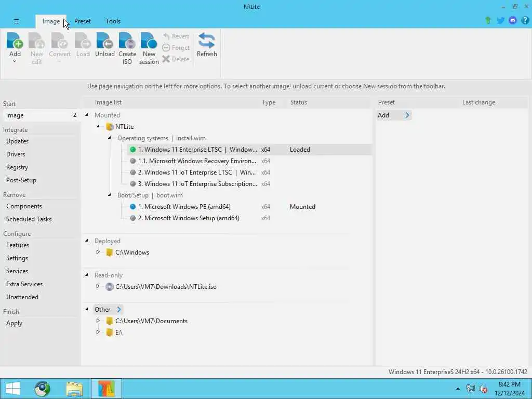Screen dimensions: 532x399
Task: Switch to the Image ribbon tab
Action: (51, 21)
